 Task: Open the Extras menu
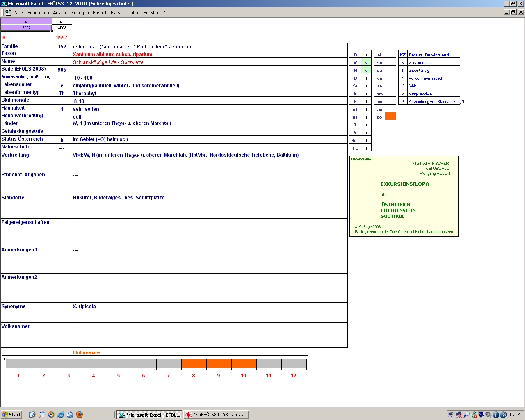(x=117, y=13)
